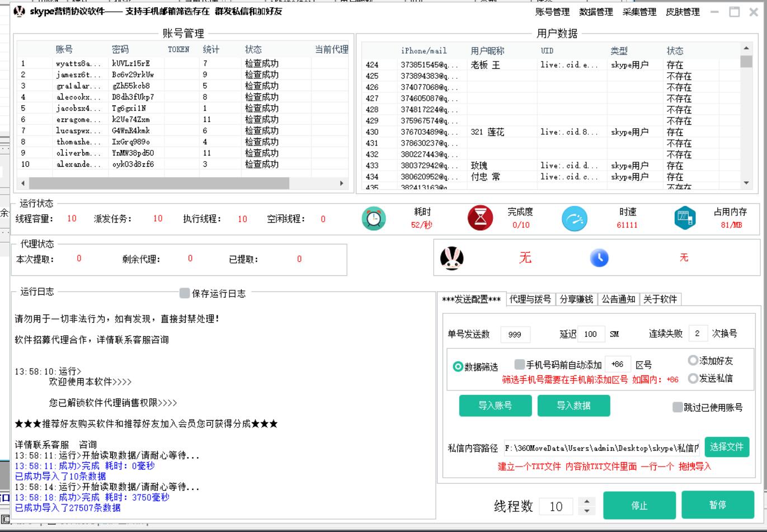Image resolution: width=767 pixels, height=532 pixels.
Task: Switch to the proxy and dialing tab
Action: click(x=530, y=299)
